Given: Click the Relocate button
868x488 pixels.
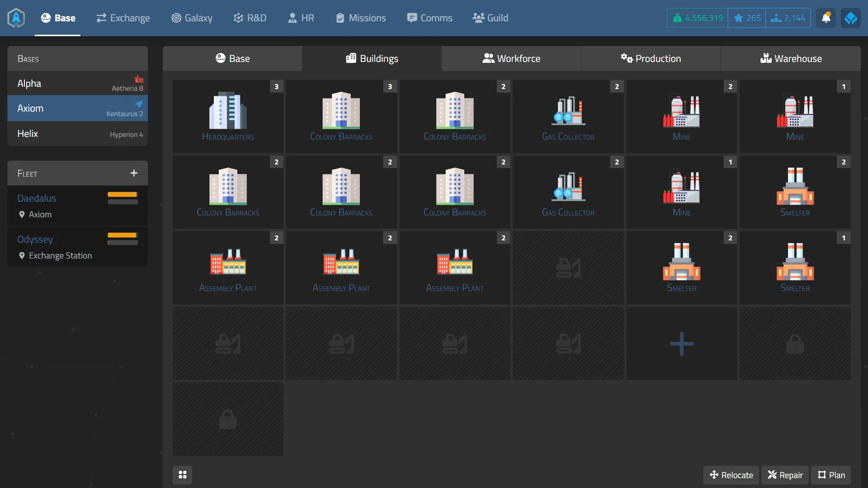Looking at the screenshot, I should coord(731,475).
